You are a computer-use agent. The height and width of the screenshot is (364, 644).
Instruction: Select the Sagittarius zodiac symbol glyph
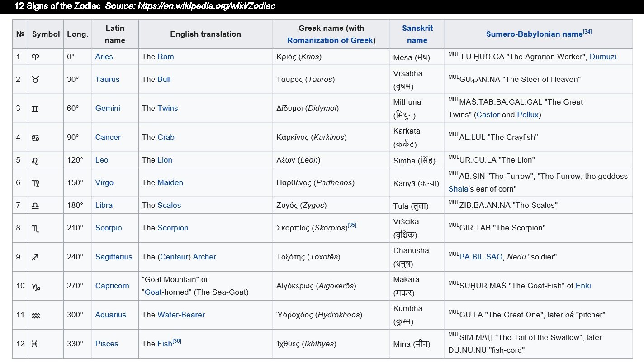coord(35,257)
